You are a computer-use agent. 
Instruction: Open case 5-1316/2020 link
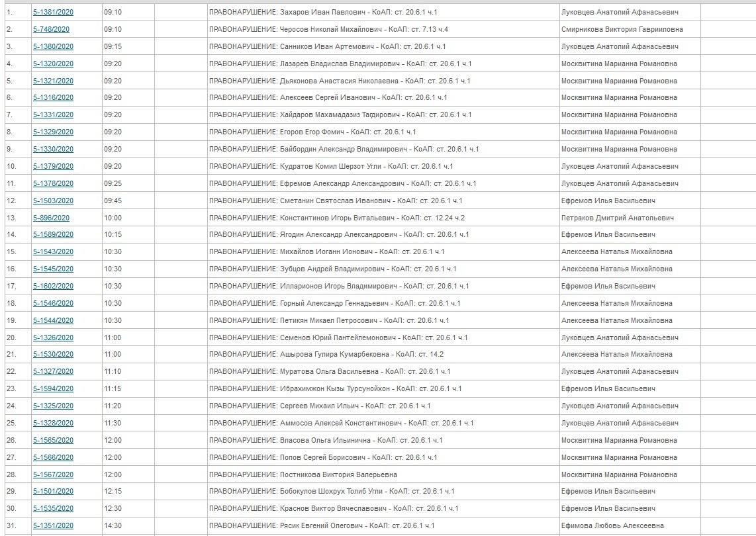(53, 97)
